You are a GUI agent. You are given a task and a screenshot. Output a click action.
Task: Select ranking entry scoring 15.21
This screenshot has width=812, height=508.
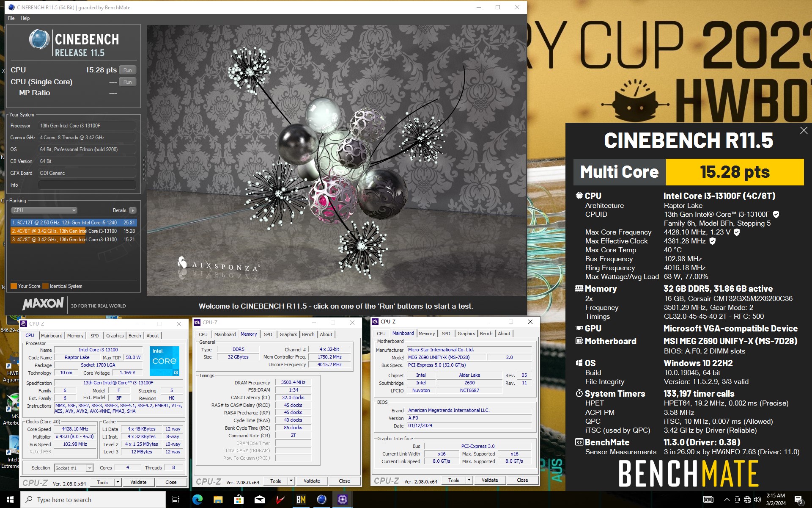pos(74,240)
